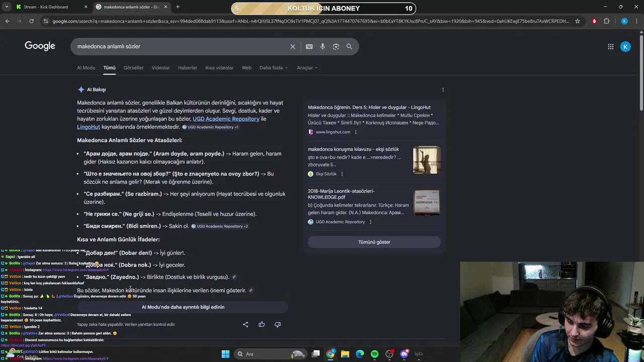Click the Tümünü göster button
The width and height of the screenshot is (644, 362).
pos(374,242)
